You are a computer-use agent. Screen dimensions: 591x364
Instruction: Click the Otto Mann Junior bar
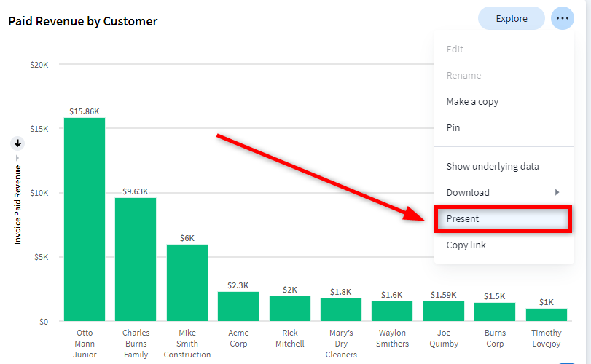(x=85, y=219)
